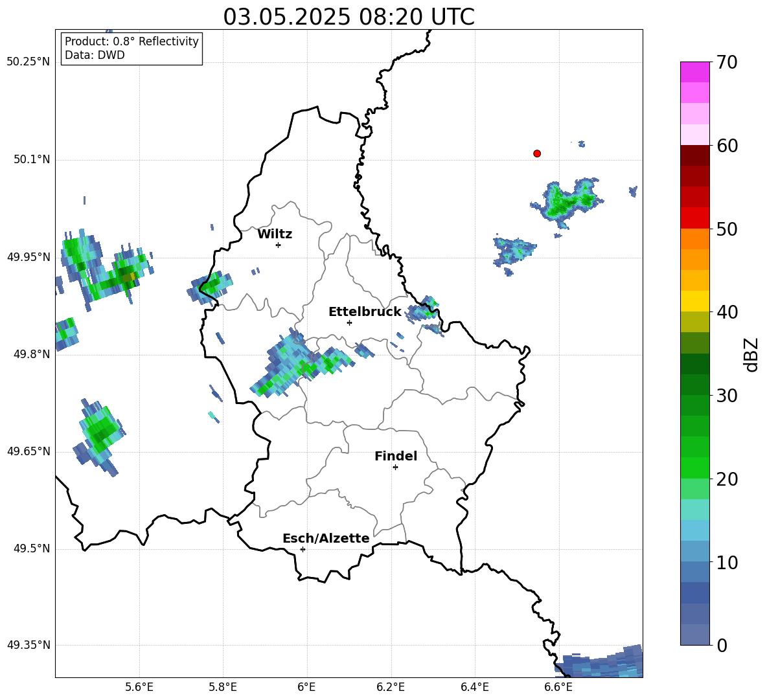Click the Findel cross marker
The width and height of the screenshot is (767, 700).
tap(395, 468)
